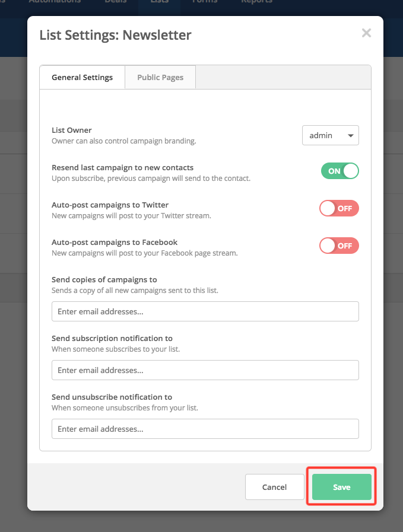Go to Forms in the top navigation
The image size is (403, 532).
[x=204, y=2]
